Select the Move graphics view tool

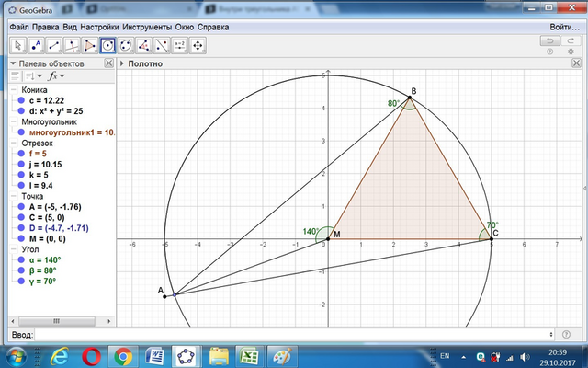tap(198, 45)
